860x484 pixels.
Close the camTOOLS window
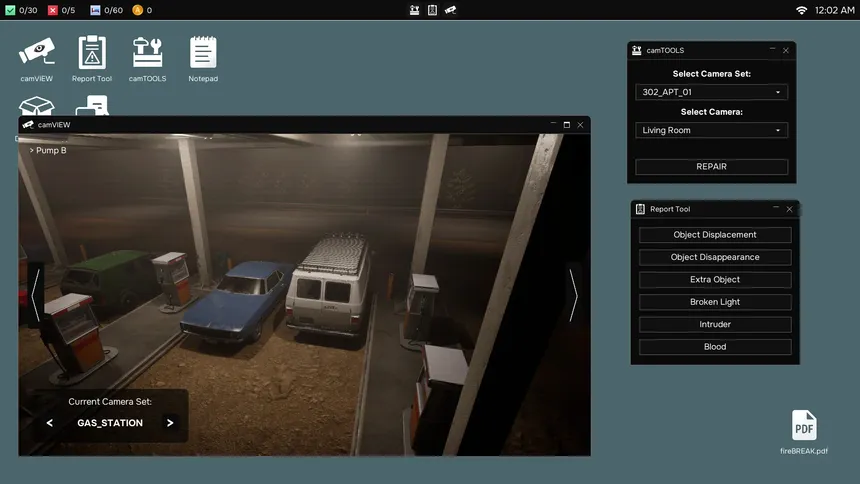point(786,50)
